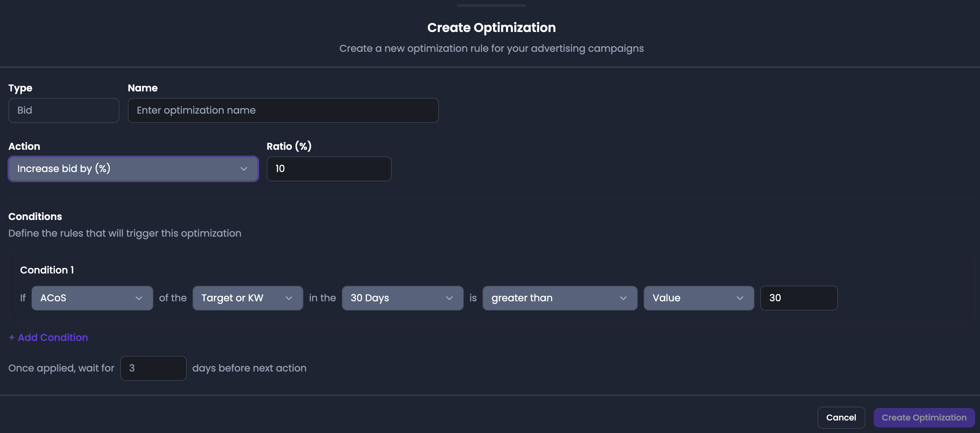Click the chevron icon in the 30 Days selector
The width and height of the screenshot is (980, 433).
[x=449, y=298]
